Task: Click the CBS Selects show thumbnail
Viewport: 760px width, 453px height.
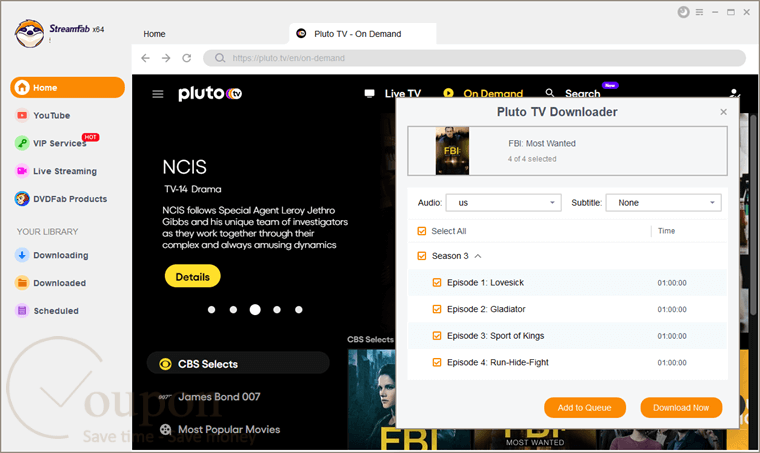Action: (371, 399)
